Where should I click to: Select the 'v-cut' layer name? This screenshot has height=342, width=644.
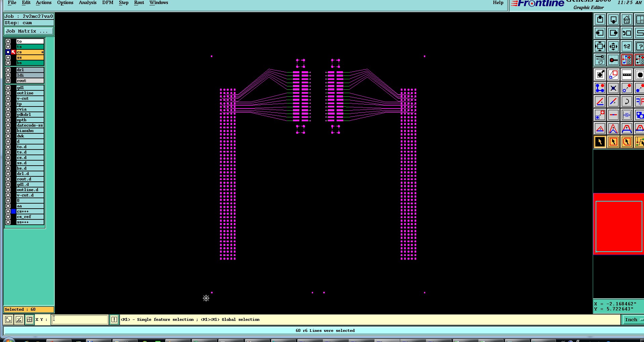click(x=30, y=98)
